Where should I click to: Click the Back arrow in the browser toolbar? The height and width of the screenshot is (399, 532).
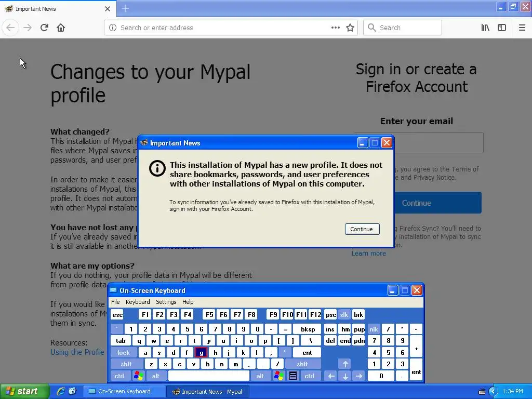tap(10, 28)
